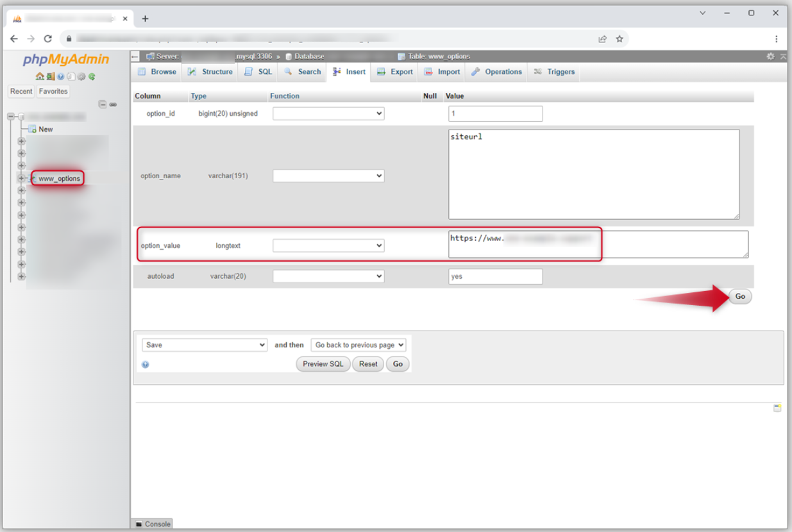Reload navigation panel with green refresh icon
792x532 pixels.
coord(92,77)
